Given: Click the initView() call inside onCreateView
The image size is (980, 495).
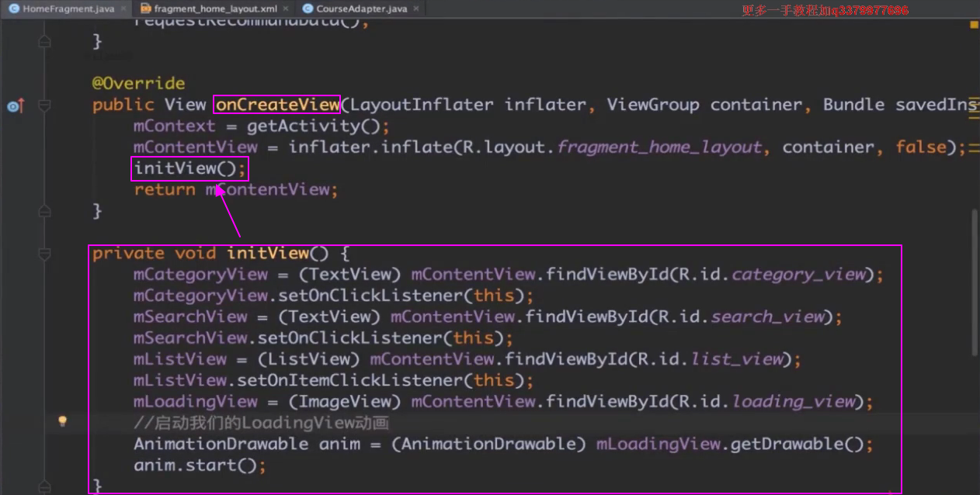Looking at the screenshot, I should 189,168.
